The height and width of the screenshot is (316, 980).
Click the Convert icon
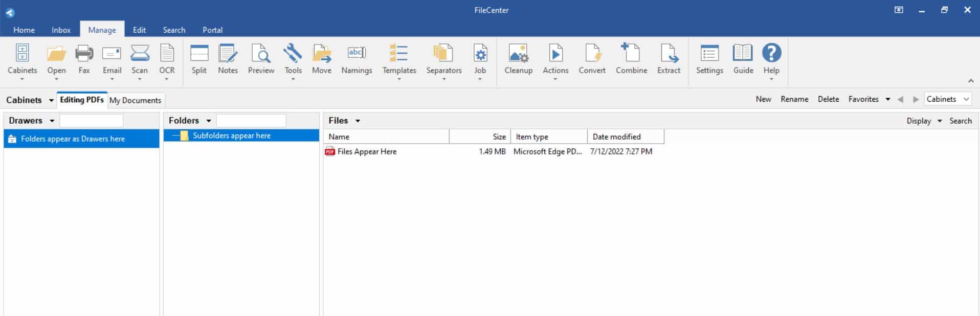(x=592, y=53)
